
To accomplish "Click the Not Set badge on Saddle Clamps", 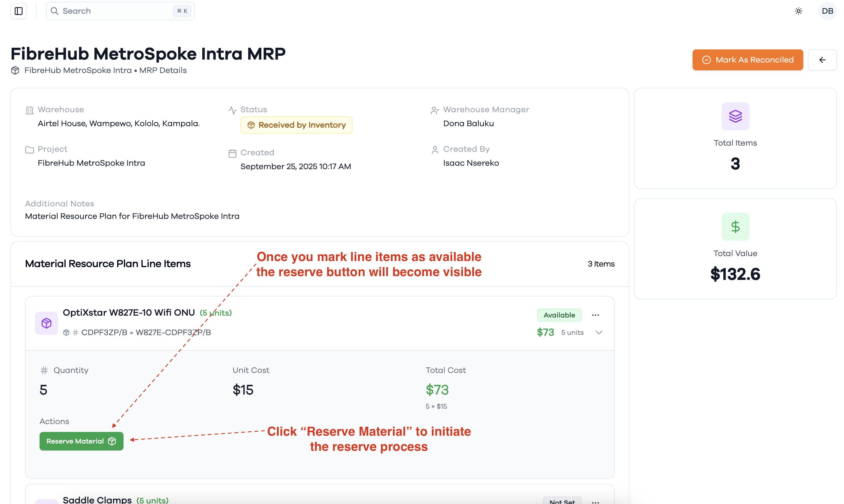I will click(x=562, y=501).
